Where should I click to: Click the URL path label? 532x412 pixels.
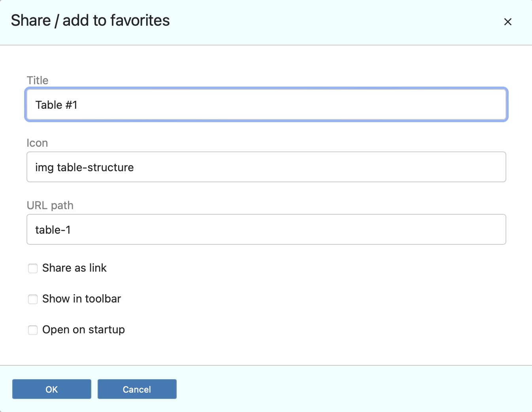tap(50, 205)
